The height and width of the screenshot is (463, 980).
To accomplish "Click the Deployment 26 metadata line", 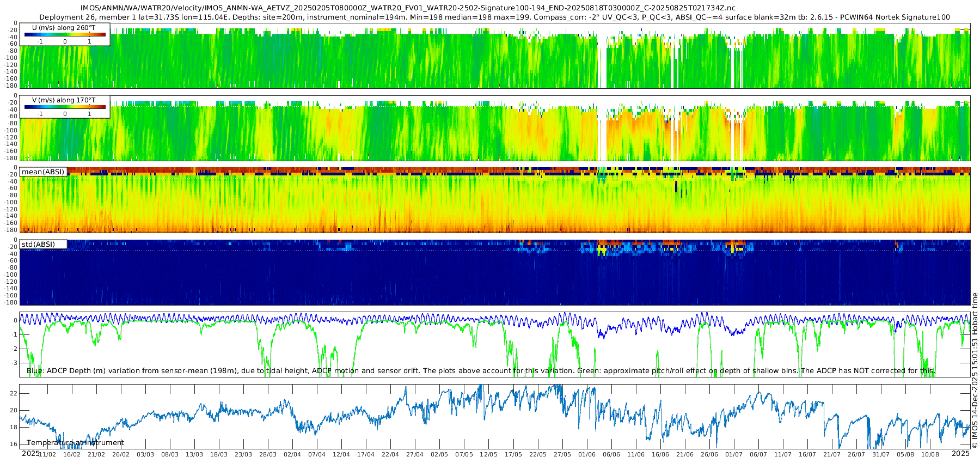I will click(x=494, y=17).
